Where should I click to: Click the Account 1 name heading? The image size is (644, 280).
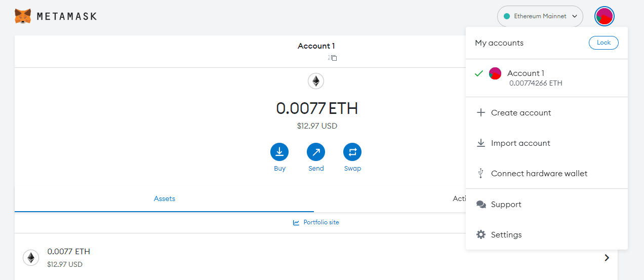pyautogui.click(x=316, y=46)
